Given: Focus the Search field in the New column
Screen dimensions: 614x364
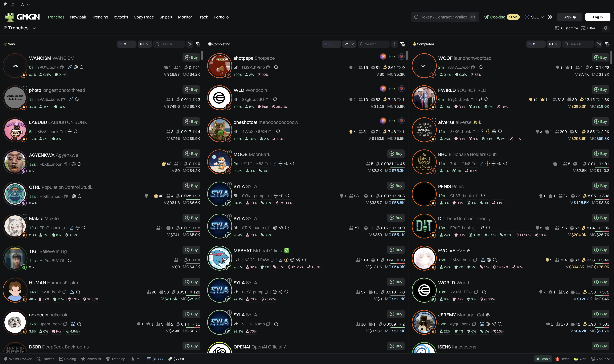Looking at the screenshot, I should [169, 44].
